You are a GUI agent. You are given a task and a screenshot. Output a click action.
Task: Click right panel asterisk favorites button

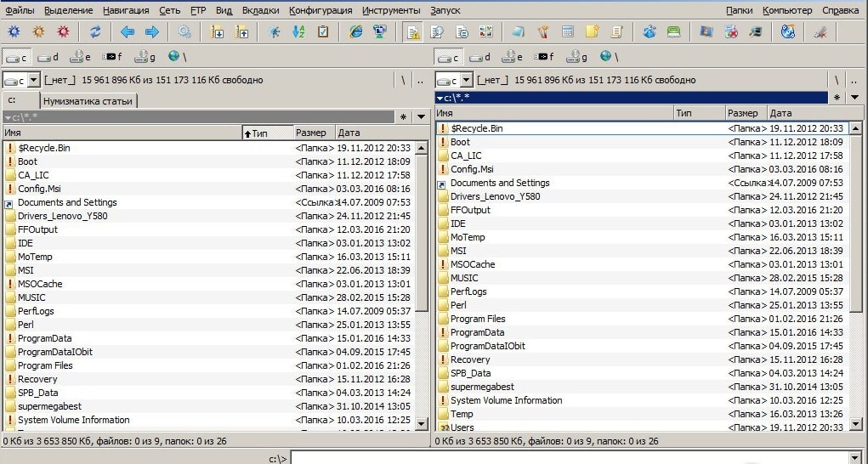pyautogui.click(x=837, y=98)
